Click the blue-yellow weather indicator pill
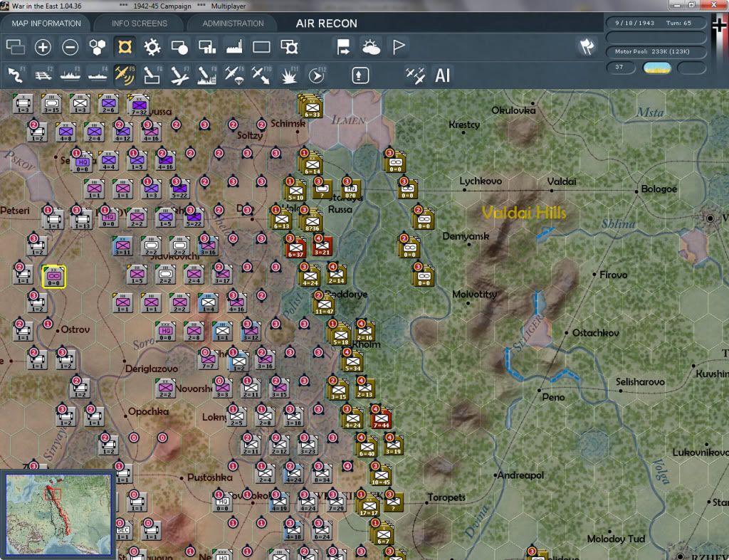This screenshot has height=560, width=729. click(656, 68)
